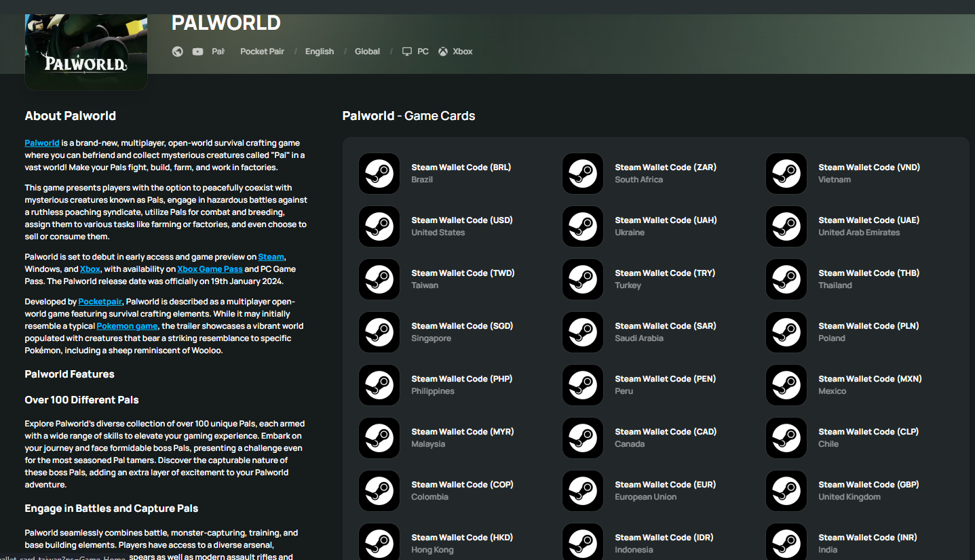Click the Steam icon for Colombia (COP)
This screenshot has height=560, width=975.
(x=379, y=491)
